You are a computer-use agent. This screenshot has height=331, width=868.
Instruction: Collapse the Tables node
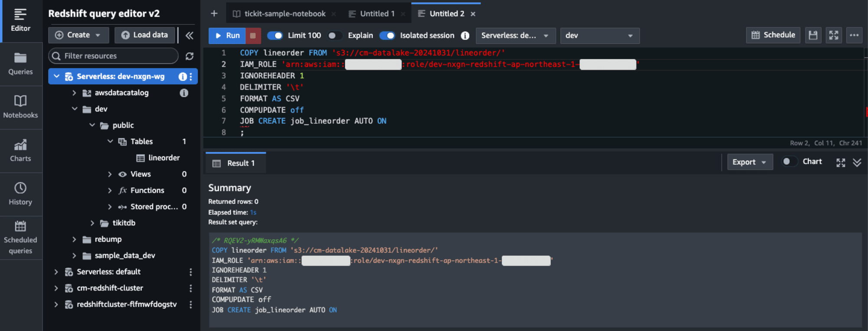click(x=110, y=141)
